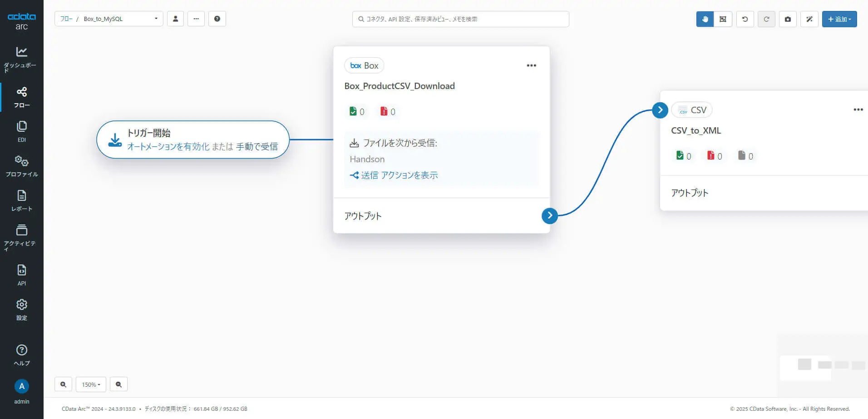
Task: Open the レポート reports page
Action: coord(21,201)
